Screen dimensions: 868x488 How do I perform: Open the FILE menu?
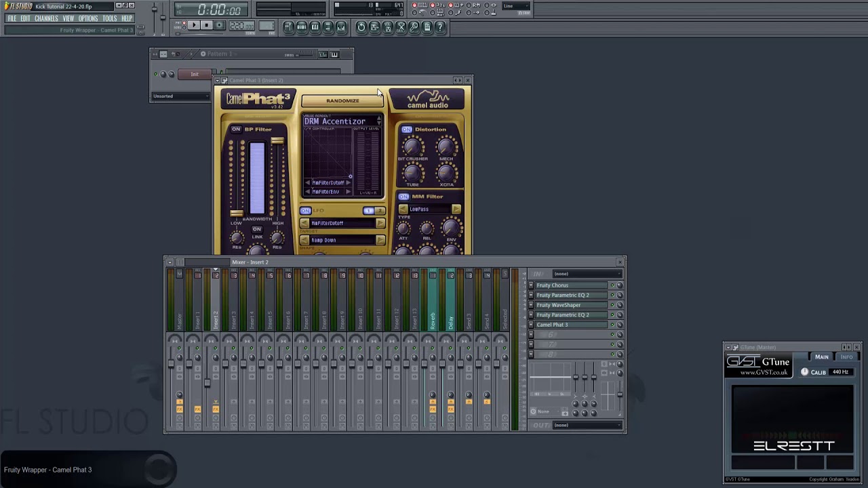(12, 18)
